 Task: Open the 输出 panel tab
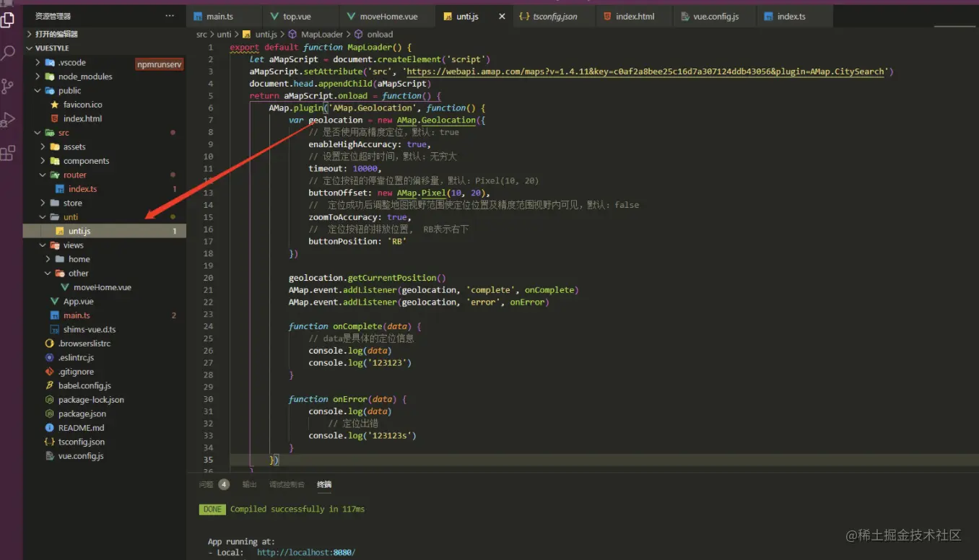click(249, 484)
